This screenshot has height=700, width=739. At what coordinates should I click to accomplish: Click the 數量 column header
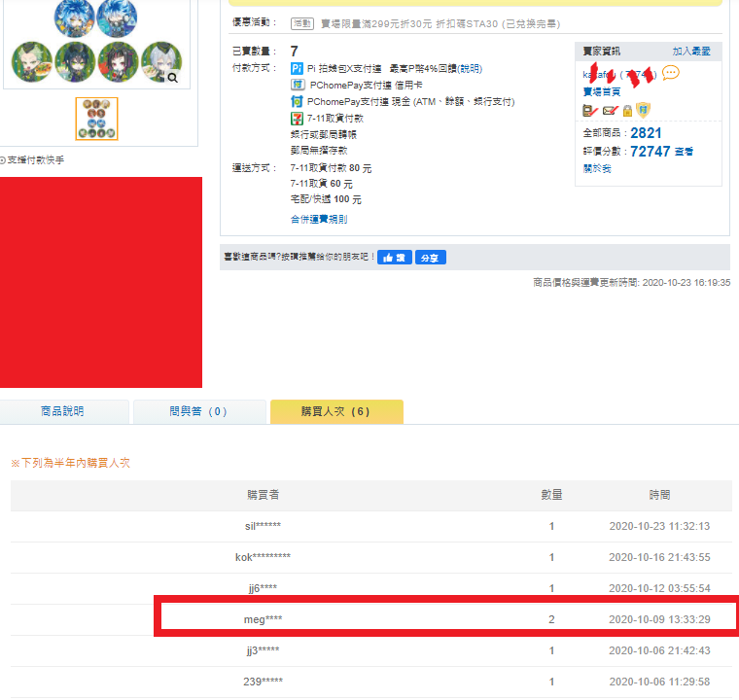coord(551,495)
